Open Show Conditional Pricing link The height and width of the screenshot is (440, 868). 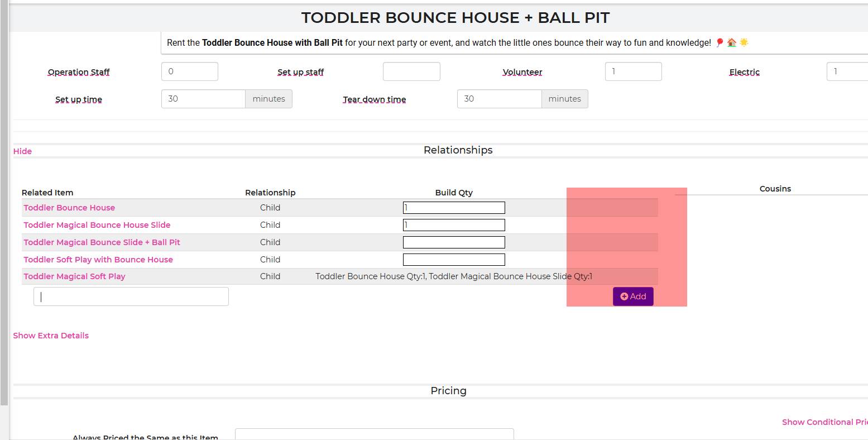click(824, 422)
